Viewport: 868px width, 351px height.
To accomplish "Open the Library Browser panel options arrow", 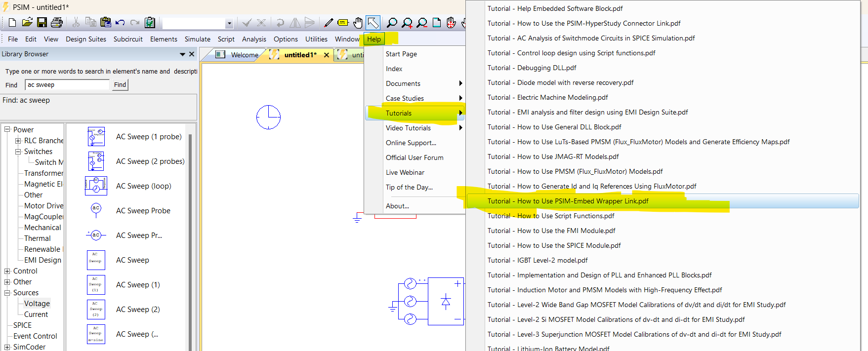I will pos(182,54).
